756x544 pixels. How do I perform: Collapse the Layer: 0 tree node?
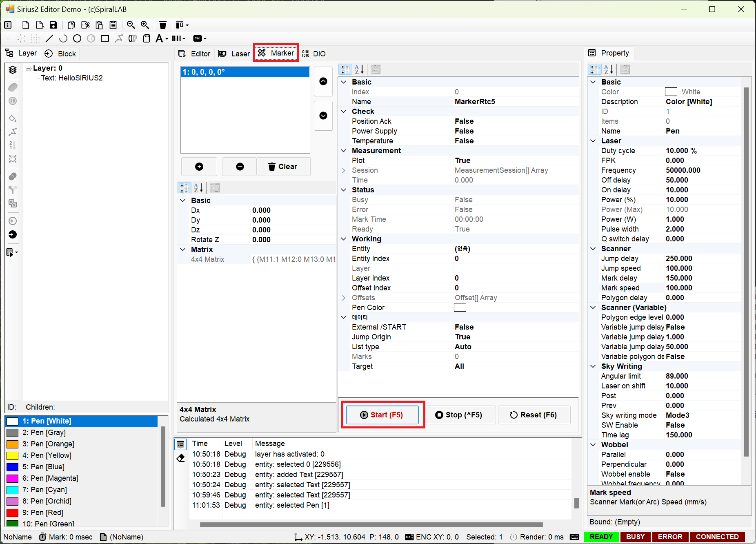pos(28,68)
